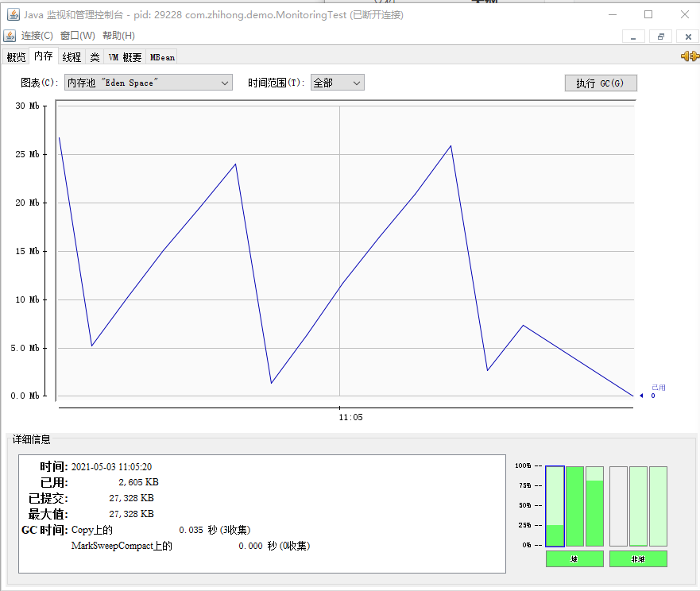Switch to the 类 tab
700x591 pixels.
tap(95, 57)
